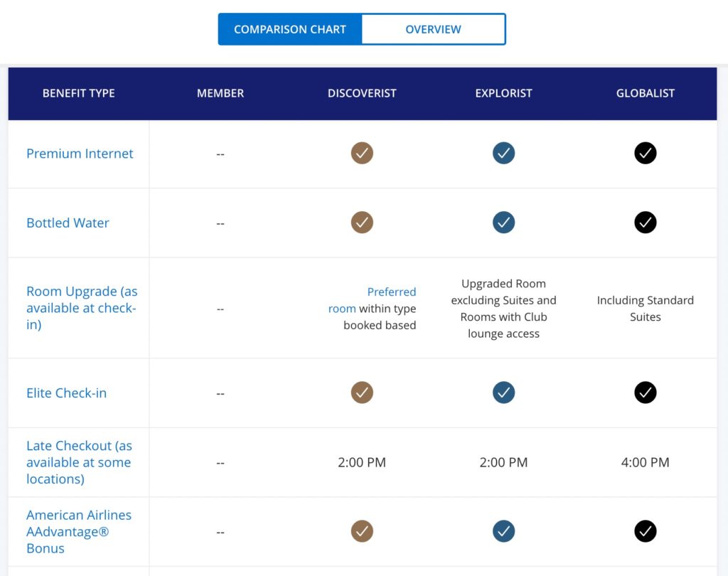This screenshot has height=576, width=728.
Task: Switch to the Overview tab
Action: click(x=433, y=29)
